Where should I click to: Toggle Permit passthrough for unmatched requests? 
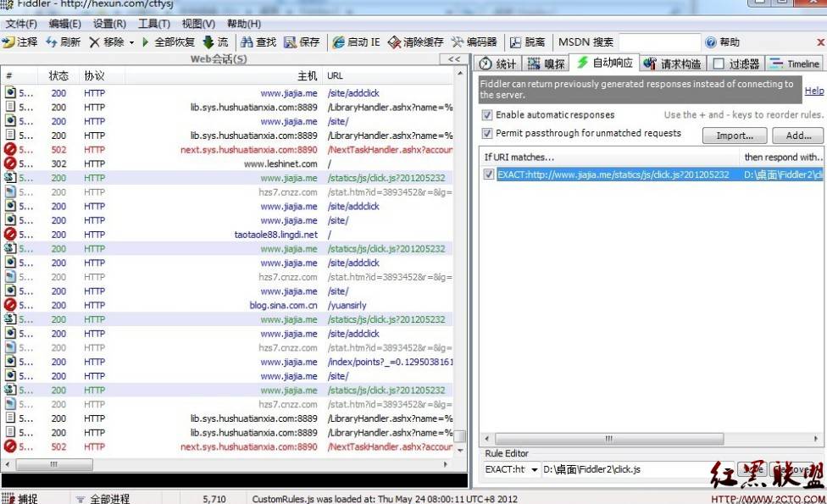pyautogui.click(x=487, y=133)
